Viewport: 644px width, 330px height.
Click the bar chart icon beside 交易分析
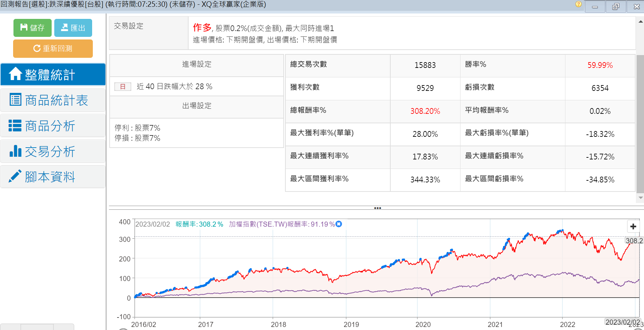(x=16, y=151)
